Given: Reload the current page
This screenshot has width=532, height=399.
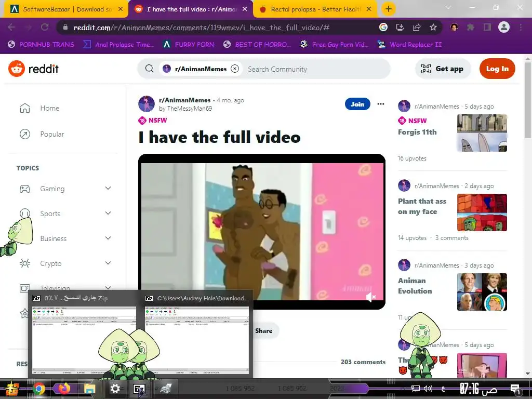Looking at the screenshot, I should (x=45, y=27).
